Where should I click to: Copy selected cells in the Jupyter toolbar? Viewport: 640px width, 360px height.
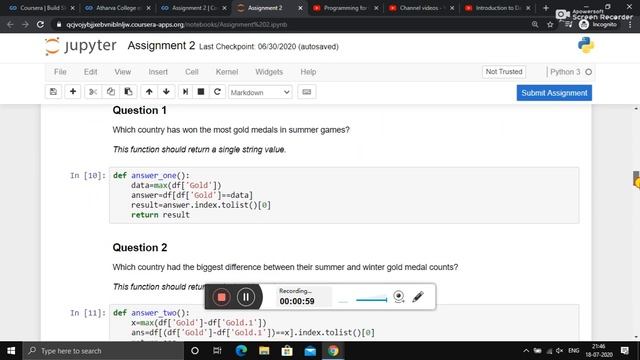pyautogui.click(x=111, y=92)
